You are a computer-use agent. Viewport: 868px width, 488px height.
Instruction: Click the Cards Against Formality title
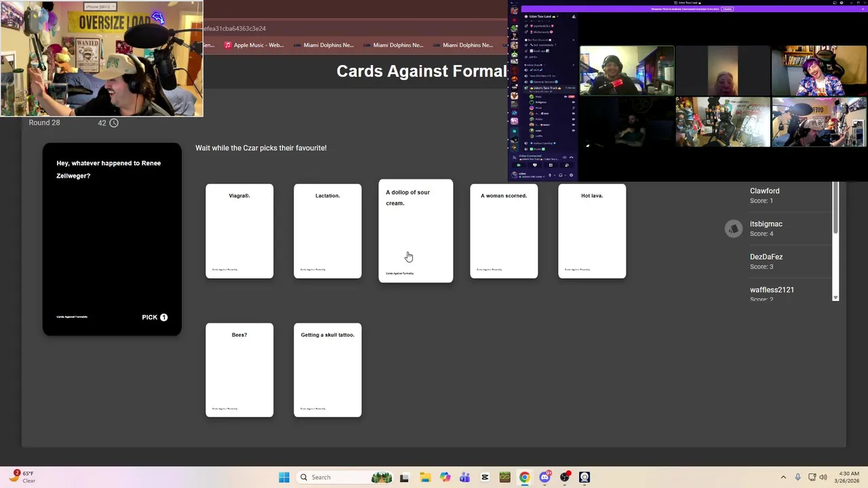[422, 71]
